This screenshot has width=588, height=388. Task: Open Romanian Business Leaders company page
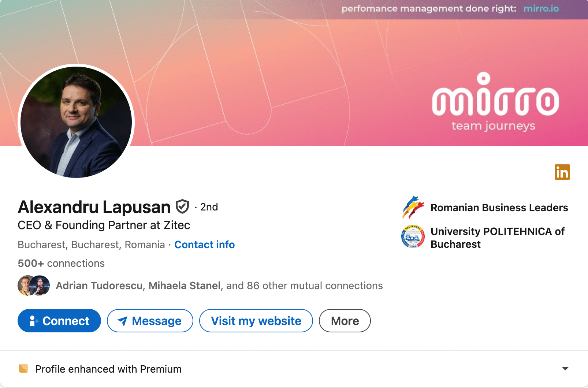(499, 208)
